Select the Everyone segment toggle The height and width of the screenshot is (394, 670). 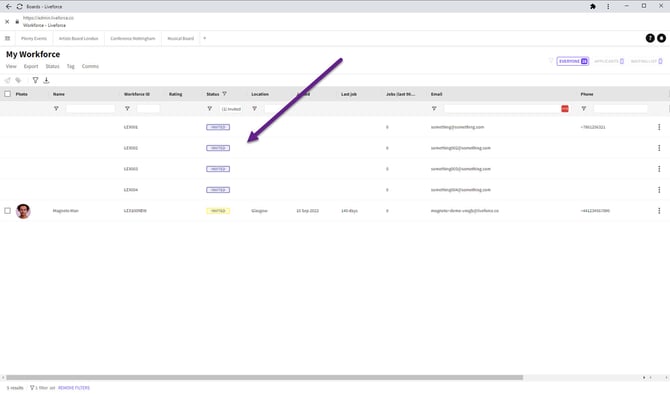pos(573,61)
